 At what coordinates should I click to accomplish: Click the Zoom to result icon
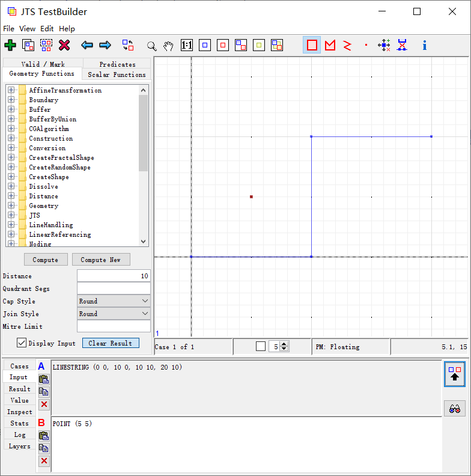(x=259, y=45)
